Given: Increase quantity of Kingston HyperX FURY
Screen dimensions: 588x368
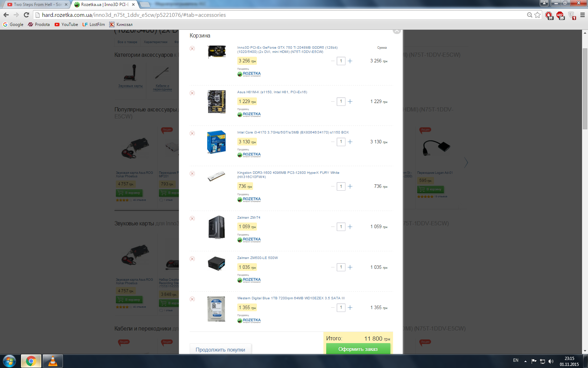Looking at the screenshot, I should pos(350,186).
